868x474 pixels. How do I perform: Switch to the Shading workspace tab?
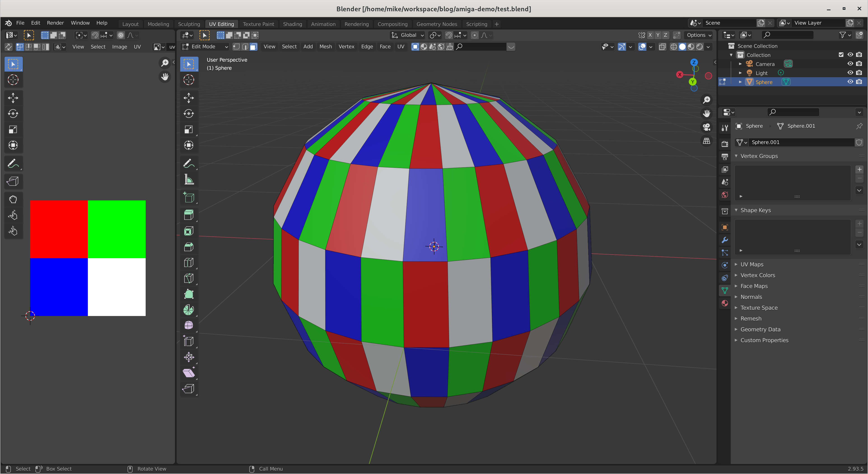pos(292,24)
